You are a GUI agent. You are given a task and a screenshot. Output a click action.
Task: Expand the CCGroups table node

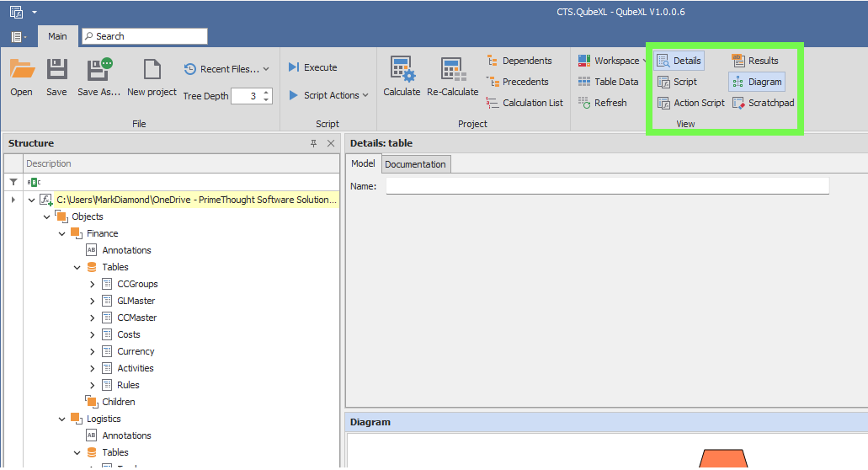pyautogui.click(x=92, y=284)
